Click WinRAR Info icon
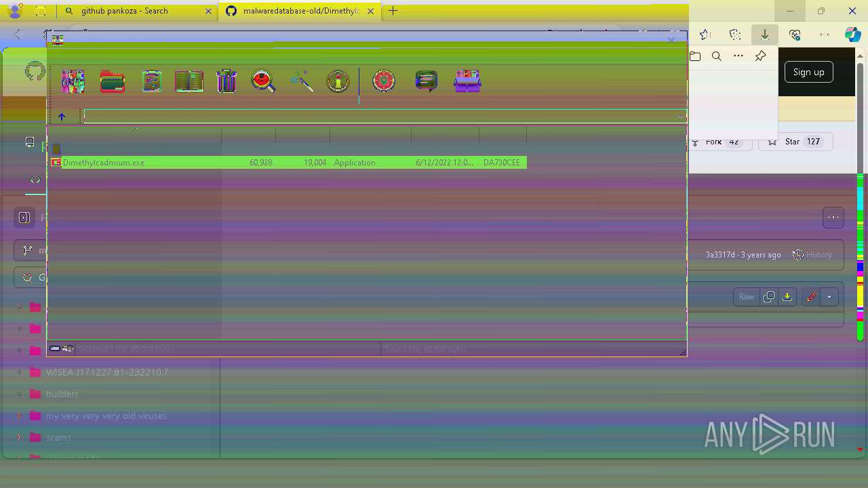 point(338,81)
